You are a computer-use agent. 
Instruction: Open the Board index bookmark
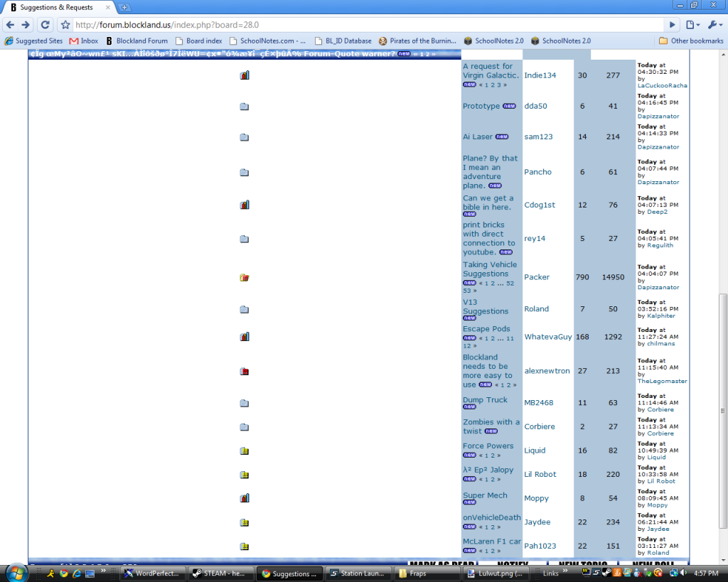tap(199, 41)
